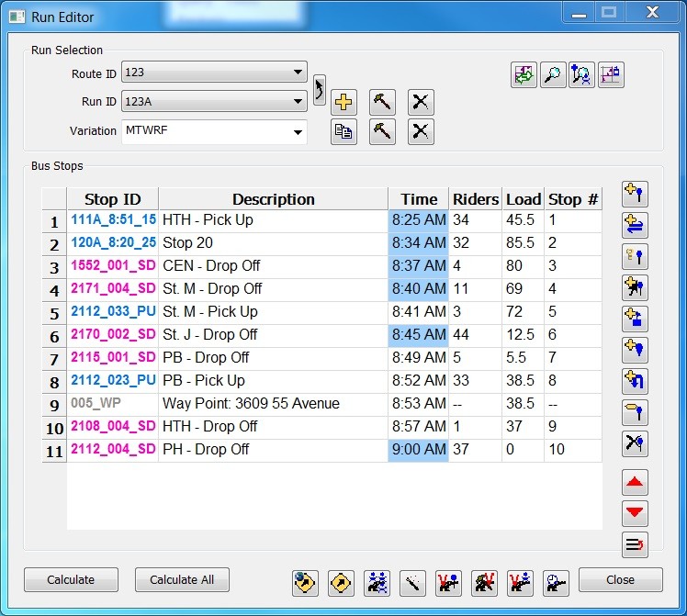
Task: Click row header number 6
Action: click(x=54, y=337)
